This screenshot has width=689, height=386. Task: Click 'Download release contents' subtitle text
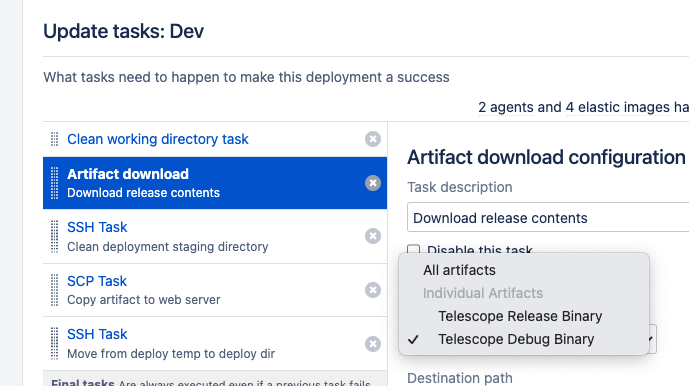pyautogui.click(x=143, y=193)
